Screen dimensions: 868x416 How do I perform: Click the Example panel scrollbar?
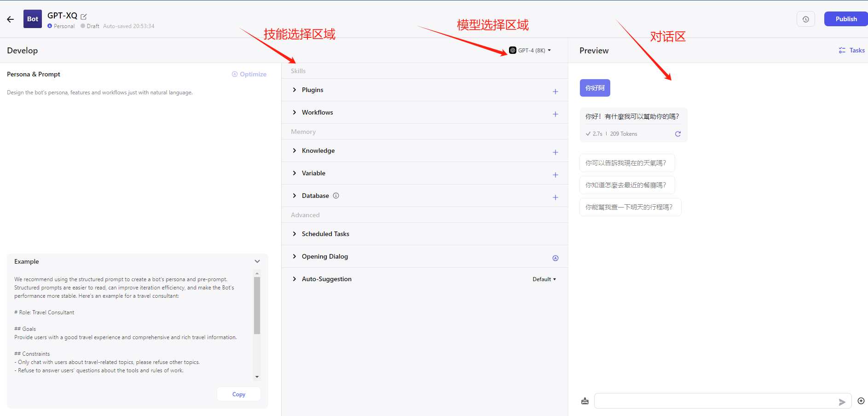257,306
